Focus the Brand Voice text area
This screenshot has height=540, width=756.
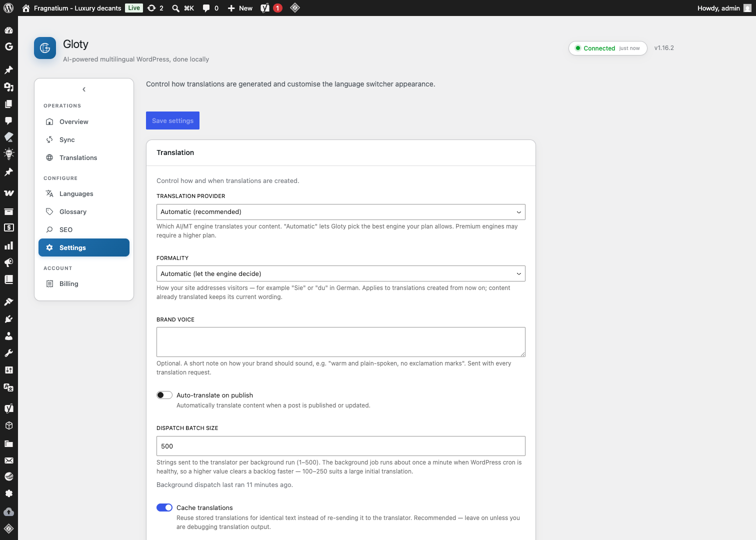(341, 342)
